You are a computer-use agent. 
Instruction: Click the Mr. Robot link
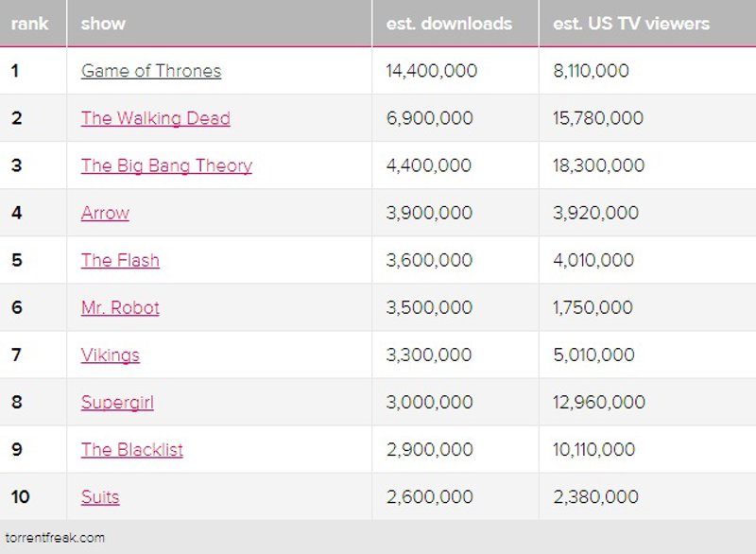coord(120,307)
